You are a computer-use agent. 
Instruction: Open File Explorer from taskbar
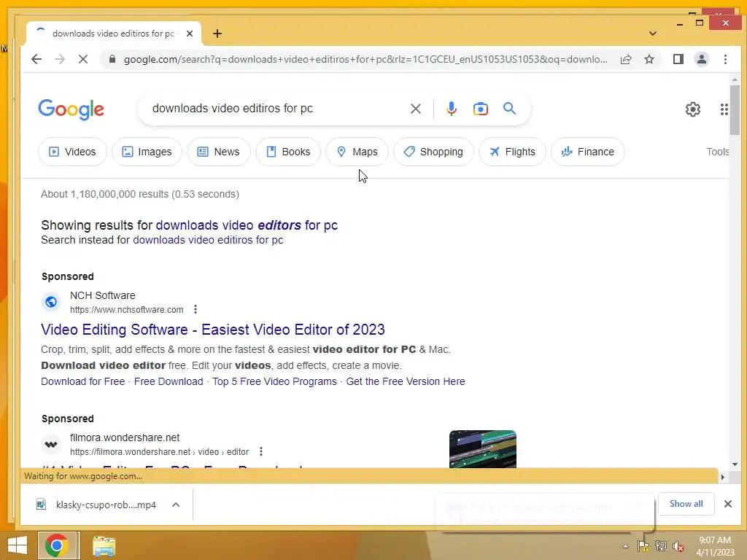tap(104, 546)
